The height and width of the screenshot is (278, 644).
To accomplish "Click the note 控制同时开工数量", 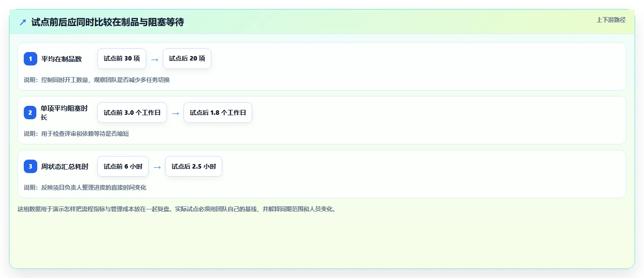I will (96, 80).
